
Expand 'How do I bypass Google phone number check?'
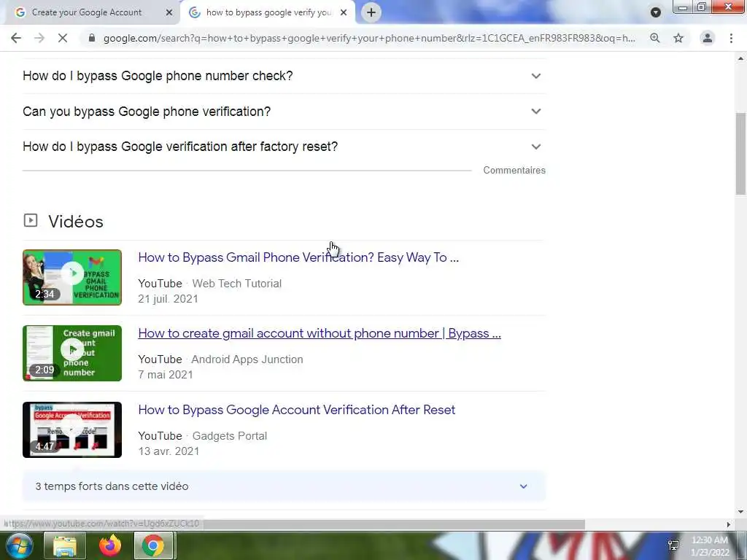coord(282,76)
